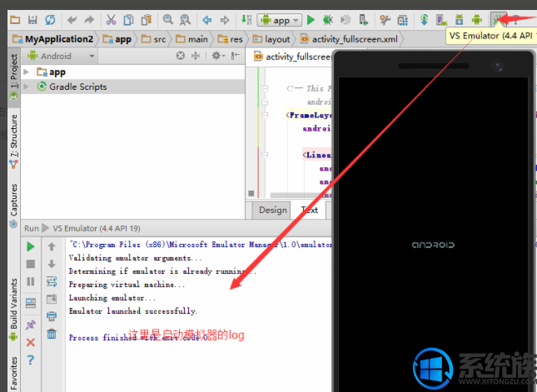Screen dimensions: 537x392
Task: Click the Synchronize toolbar icon
Action: (50, 20)
